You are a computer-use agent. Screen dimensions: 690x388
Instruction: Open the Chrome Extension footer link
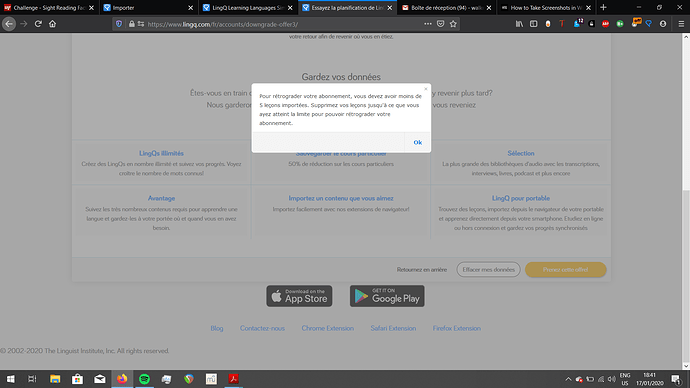point(327,328)
